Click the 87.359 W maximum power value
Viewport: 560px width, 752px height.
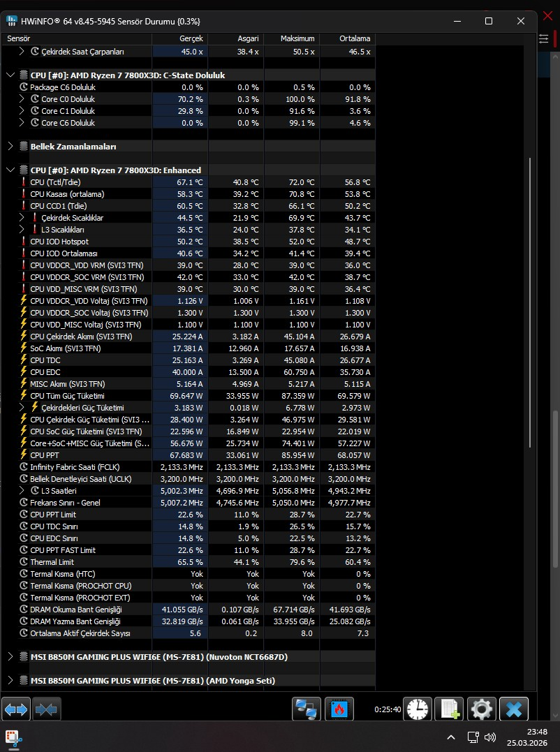click(x=297, y=396)
